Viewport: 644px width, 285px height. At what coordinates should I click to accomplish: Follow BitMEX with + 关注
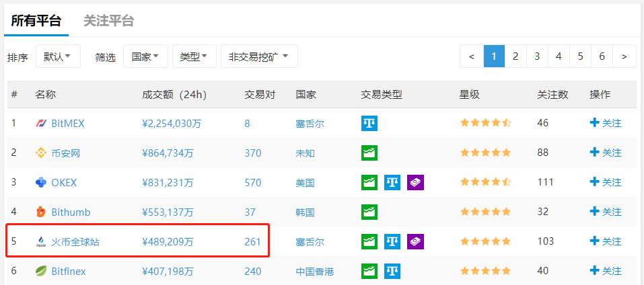(x=606, y=123)
